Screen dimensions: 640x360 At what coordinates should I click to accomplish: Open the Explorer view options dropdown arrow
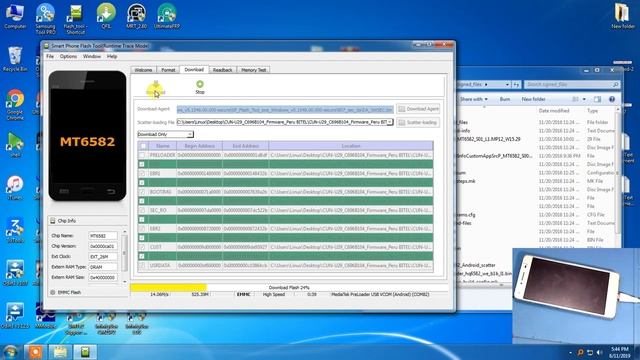pos(584,99)
